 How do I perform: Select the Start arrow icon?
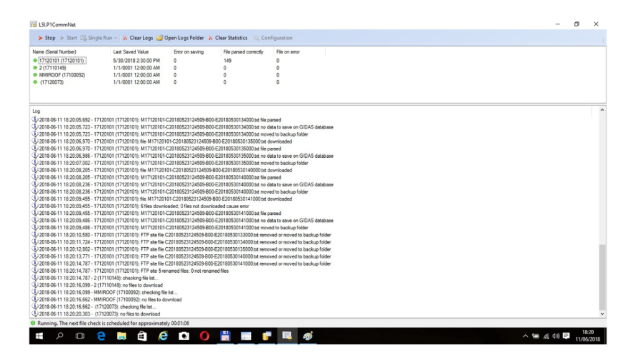click(x=61, y=37)
